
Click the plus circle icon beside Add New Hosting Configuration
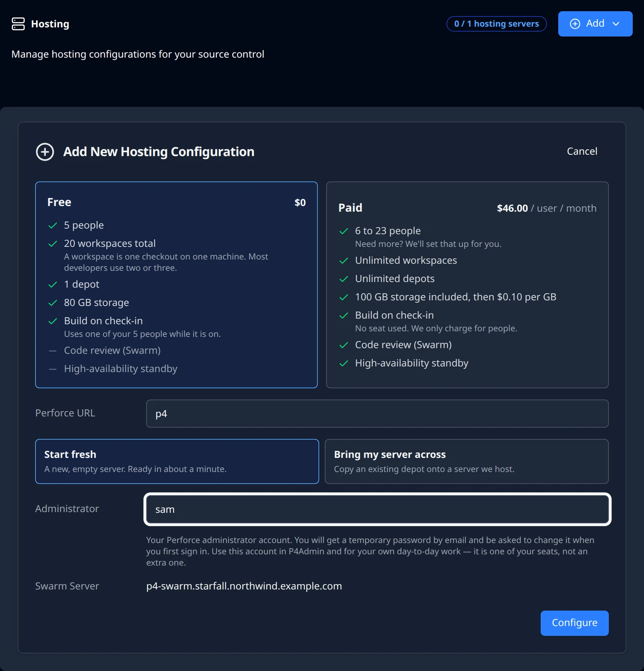45,152
